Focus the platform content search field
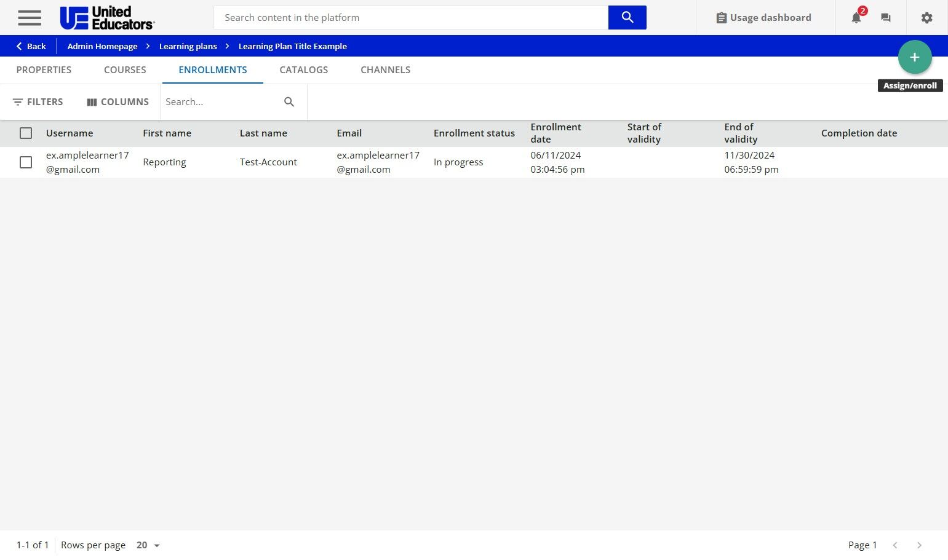 pyautogui.click(x=411, y=18)
